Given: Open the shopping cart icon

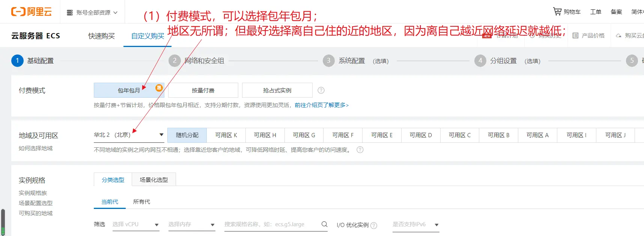Looking at the screenshot, I should click(557, 12).
